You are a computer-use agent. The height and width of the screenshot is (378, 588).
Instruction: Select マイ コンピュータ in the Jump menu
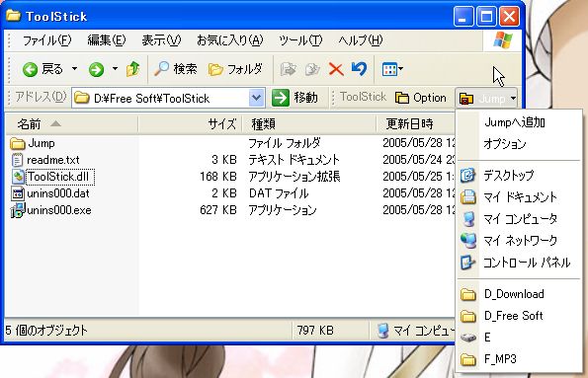[x=520, y=218]
